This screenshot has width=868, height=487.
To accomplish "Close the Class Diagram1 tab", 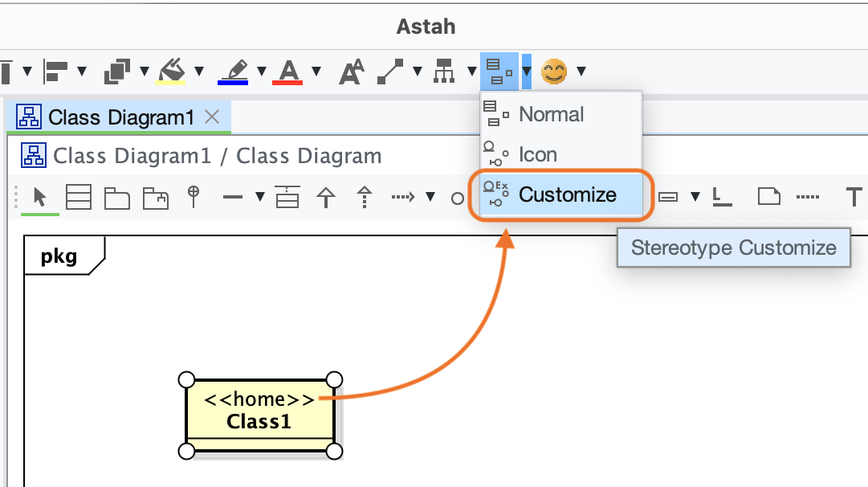I will coord(212,117).
